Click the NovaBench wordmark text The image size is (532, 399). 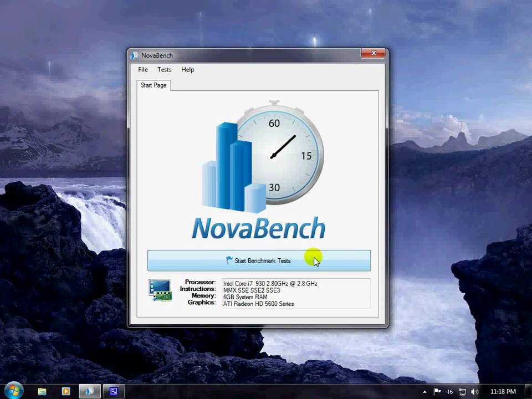pos(259,228)
